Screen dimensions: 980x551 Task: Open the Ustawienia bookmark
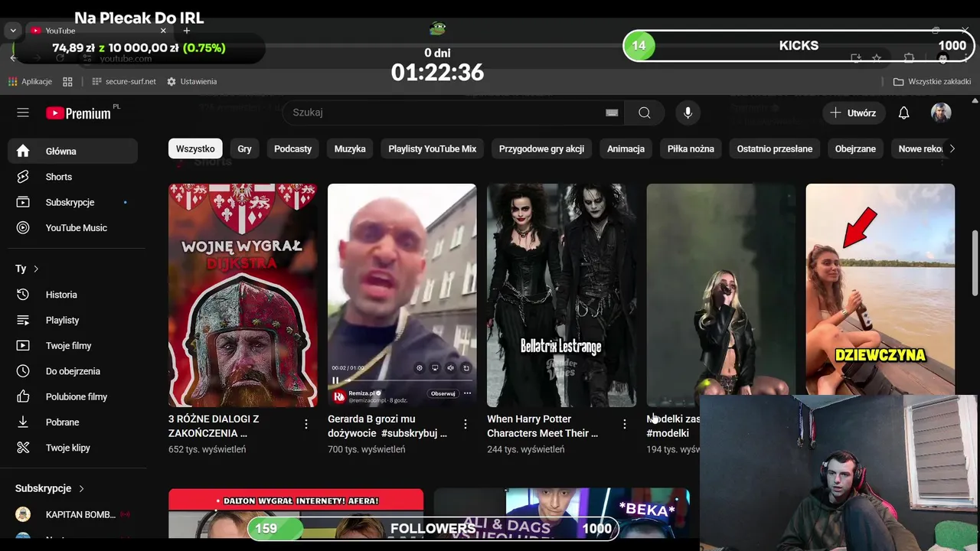pyautogui.click(x=191, y=81)
